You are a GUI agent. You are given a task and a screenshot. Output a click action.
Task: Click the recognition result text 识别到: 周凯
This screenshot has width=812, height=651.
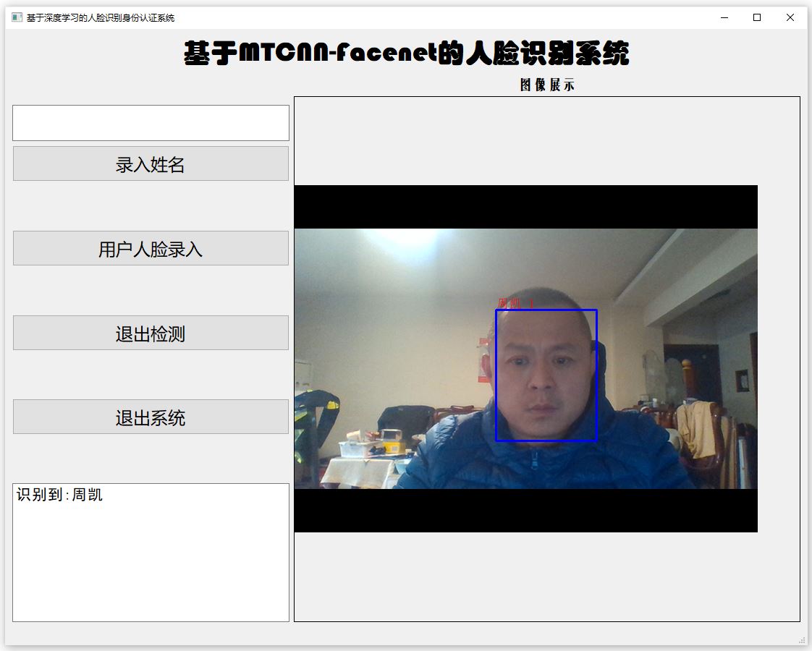coord(59,495)
